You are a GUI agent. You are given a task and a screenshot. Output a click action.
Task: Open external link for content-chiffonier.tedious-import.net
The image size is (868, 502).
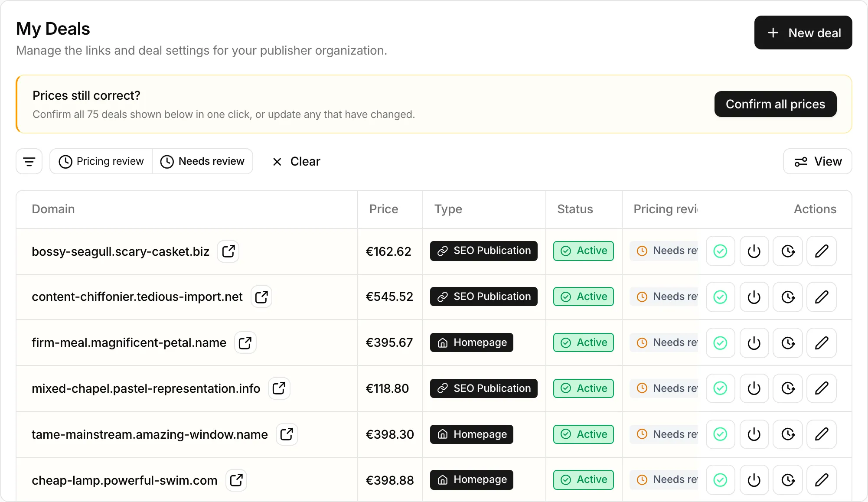pyautogui.click(x=261, y=297)
